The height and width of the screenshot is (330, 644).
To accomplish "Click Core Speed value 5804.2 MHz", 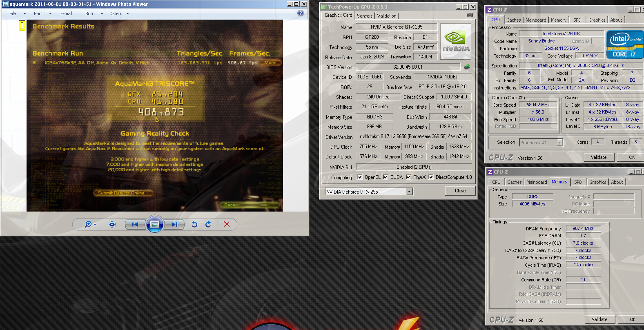I will 538,105.
